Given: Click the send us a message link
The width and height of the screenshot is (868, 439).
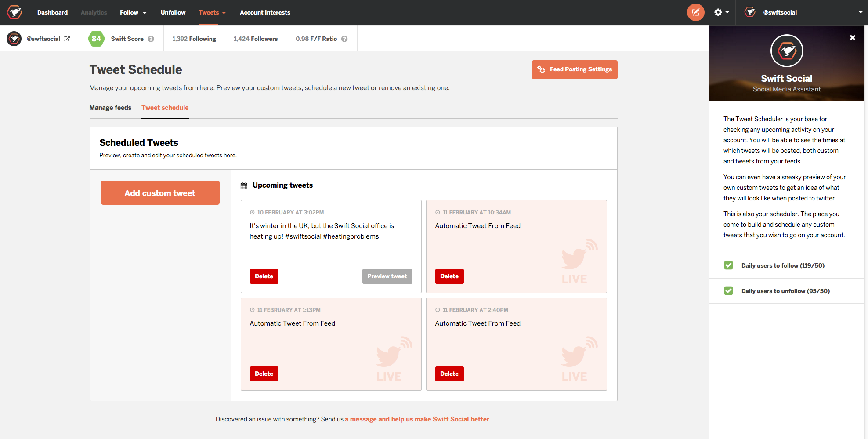Looking at the screenshot, I should 417,419.
